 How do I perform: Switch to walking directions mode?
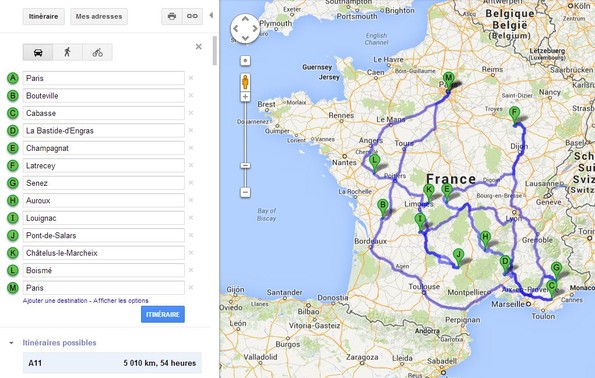pyautogui.click(x=68, y=52)
